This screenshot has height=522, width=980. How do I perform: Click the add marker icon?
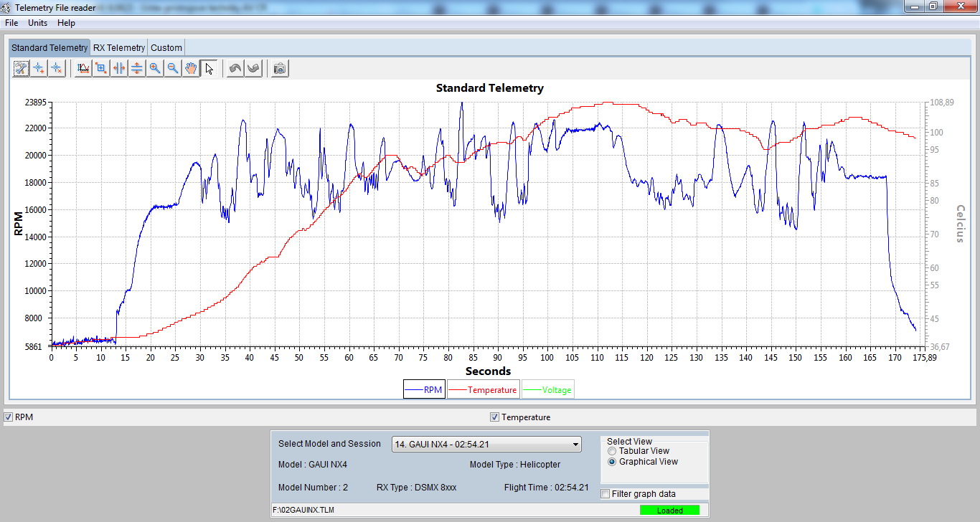point(39,69)
